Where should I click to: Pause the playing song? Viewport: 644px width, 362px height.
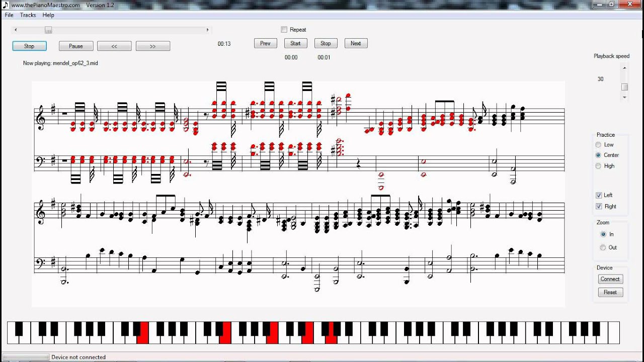(76, 46)
